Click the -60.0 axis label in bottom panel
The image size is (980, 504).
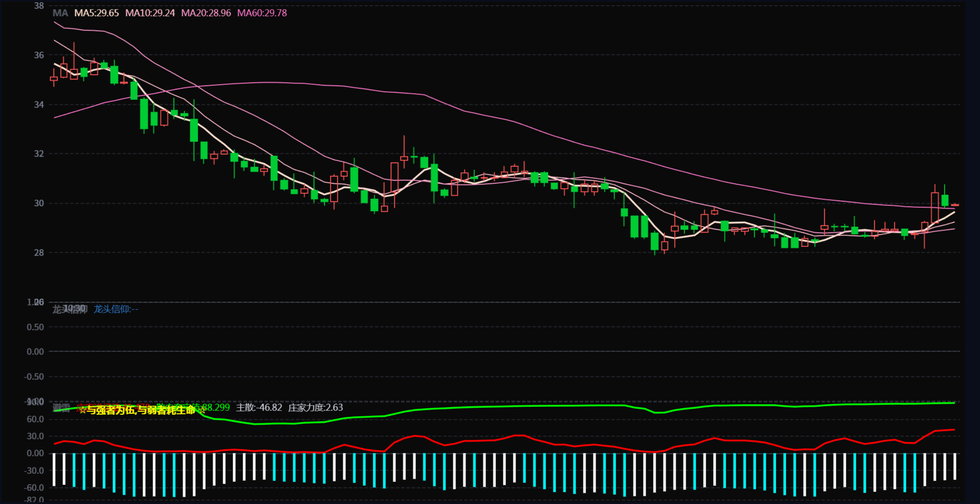34,487
